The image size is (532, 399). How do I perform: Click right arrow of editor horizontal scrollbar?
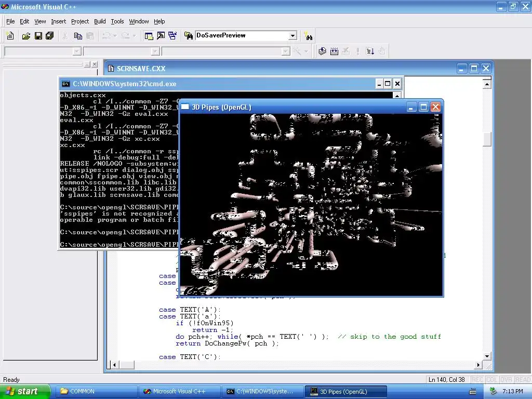point(478,365)
